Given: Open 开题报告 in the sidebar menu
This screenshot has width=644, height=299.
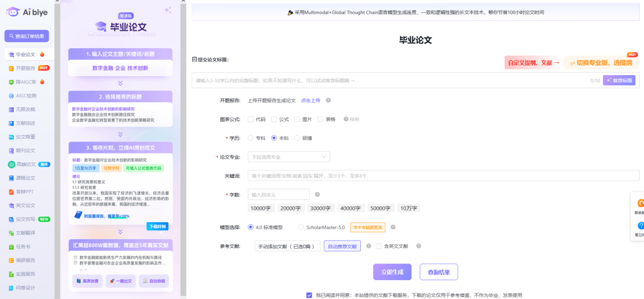Looking at the screenshot, I should point(25,68).
